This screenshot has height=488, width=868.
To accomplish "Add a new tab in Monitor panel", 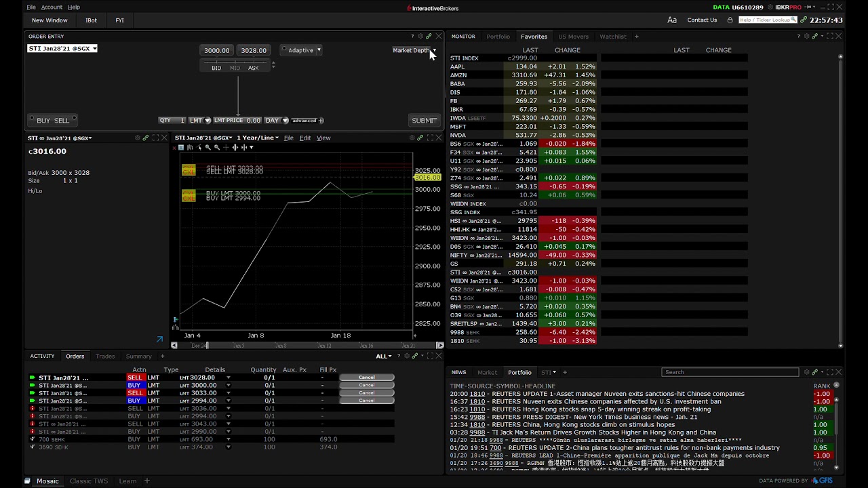I will click(636, 37).
